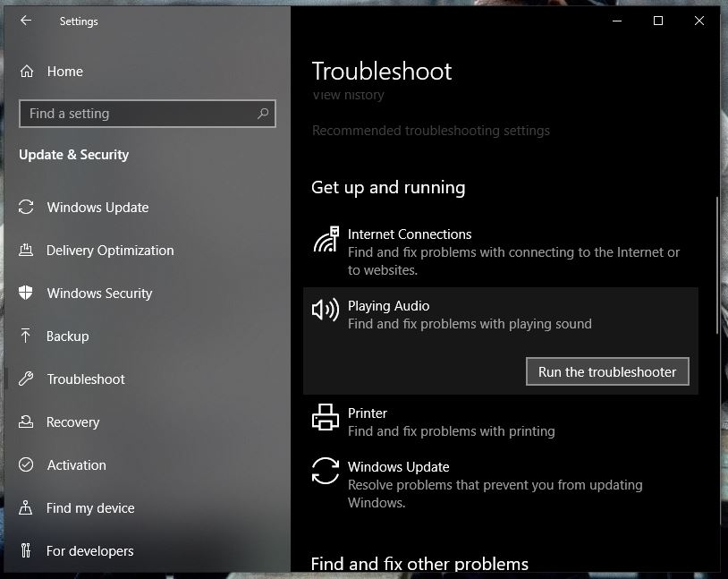Minimize the Settings window
Viewport: 728px width, 579px height.
616,21
